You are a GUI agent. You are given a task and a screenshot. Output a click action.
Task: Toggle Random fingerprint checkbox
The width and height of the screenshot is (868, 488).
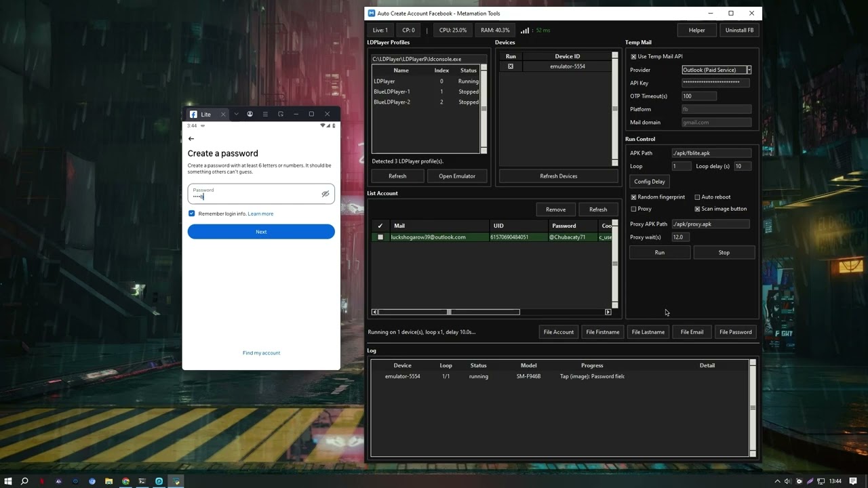point(633,197)
